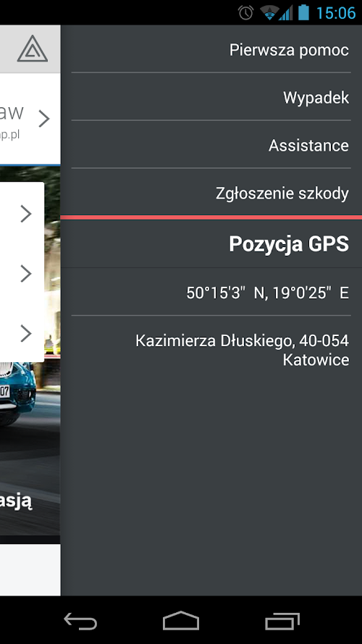Open the first chevron in the white card

tap(26, 214)
